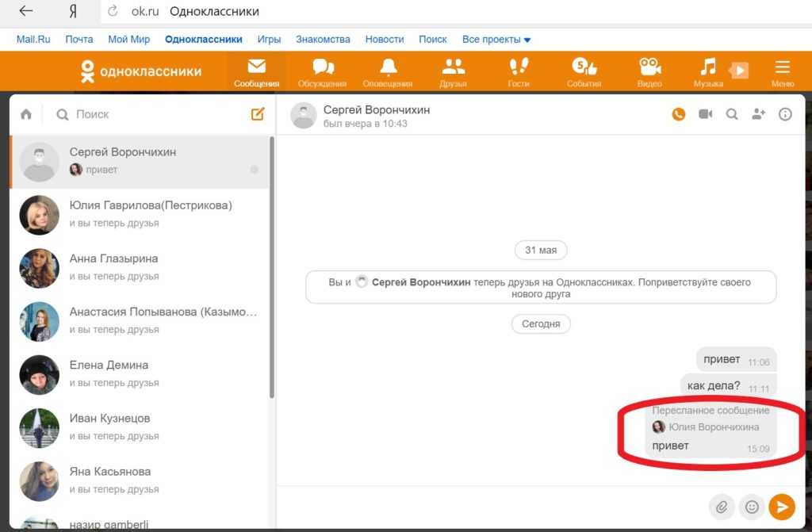Attach a file with paperclip icon
Viewport: 812px width, 532px height.
coord(722,507)
